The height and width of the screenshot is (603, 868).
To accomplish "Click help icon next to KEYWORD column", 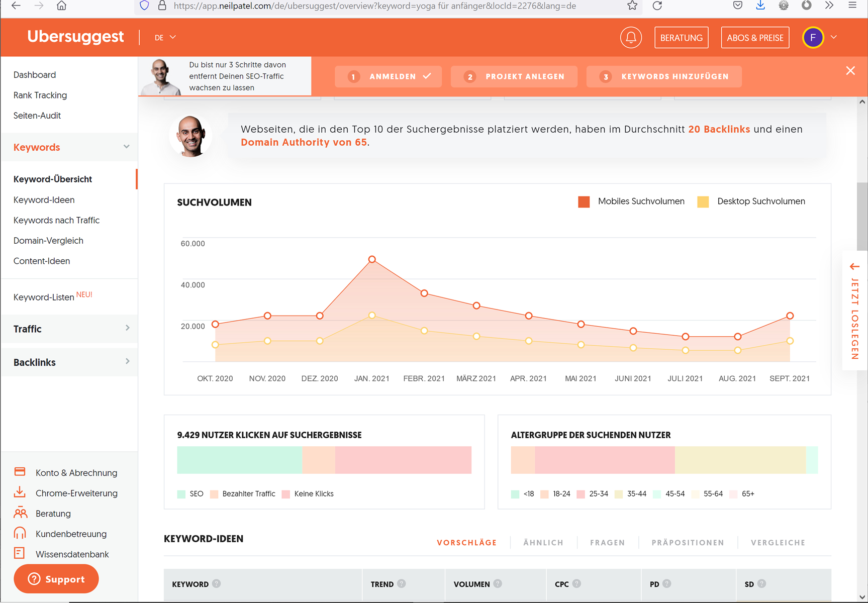I will pos(216,583).
